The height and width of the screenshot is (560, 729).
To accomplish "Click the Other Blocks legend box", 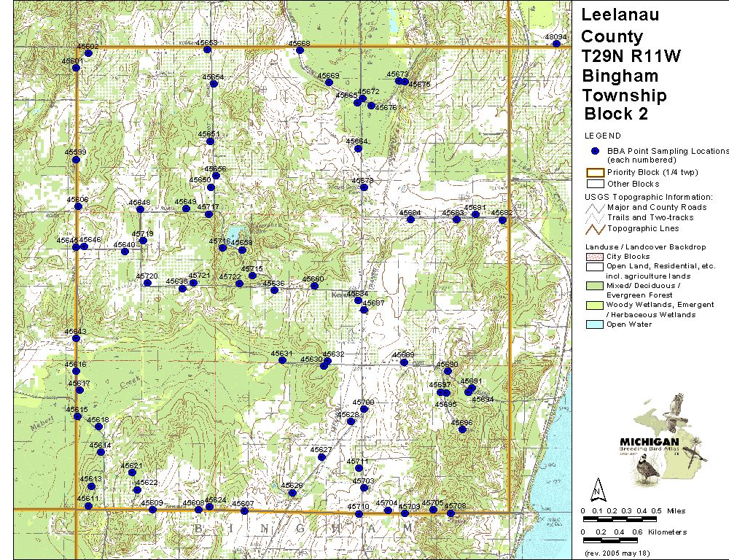I will point(594,184).
